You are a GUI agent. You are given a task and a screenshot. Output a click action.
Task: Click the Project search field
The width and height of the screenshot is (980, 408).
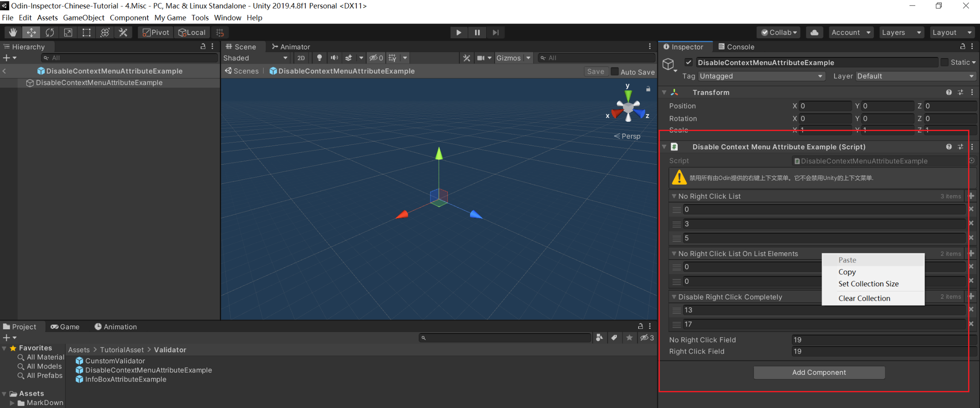point(505,338)
